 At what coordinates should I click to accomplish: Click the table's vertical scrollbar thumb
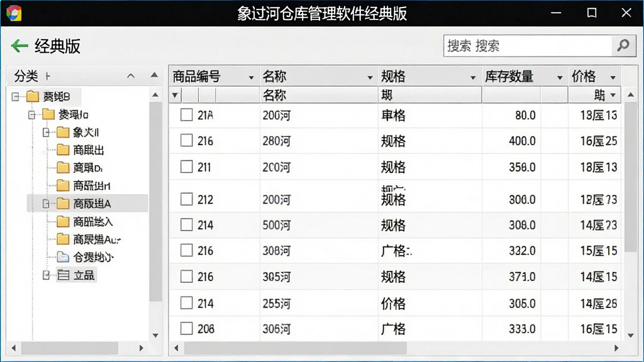[630, 177]
